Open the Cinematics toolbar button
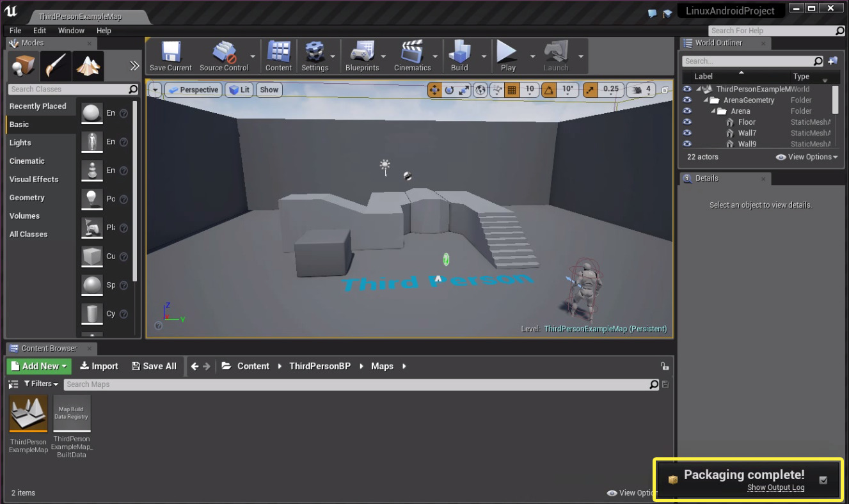The width and height of the screenshot is (849, 504). click(x=412, y=56)
